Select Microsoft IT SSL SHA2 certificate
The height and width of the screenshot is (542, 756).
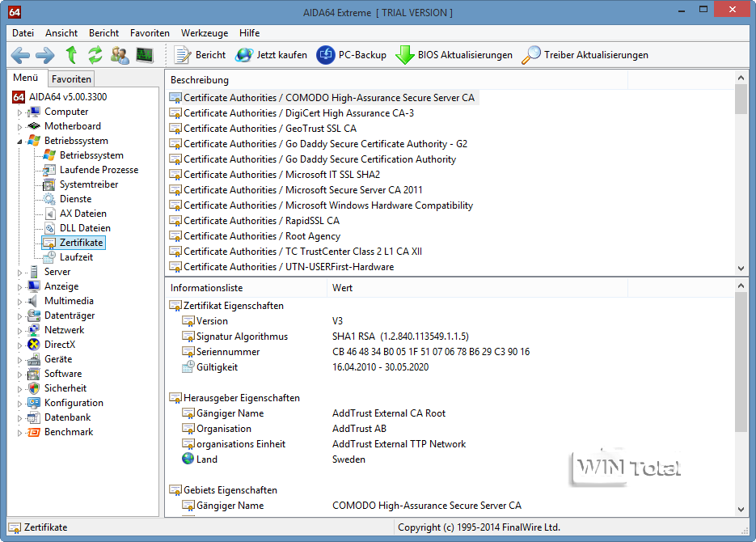coord(275,175)
